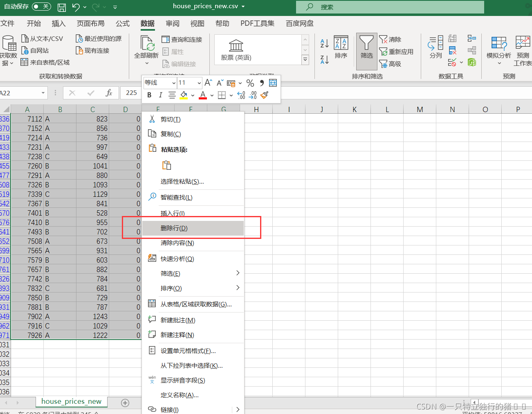Click 最近使用的源 button
This screenshot has width=532, height=414.
click(x=99, y=38)
